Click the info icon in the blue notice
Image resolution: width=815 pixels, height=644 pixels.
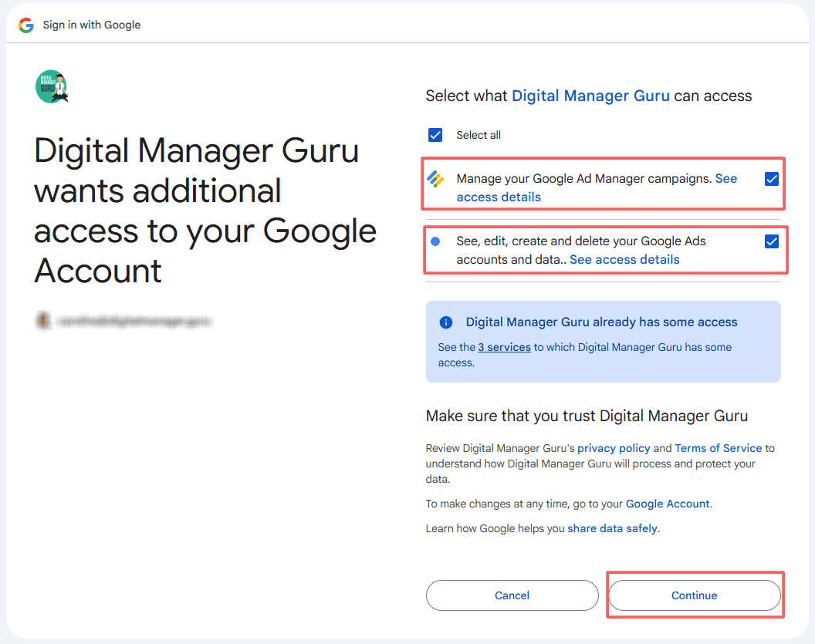click(446, 322)
